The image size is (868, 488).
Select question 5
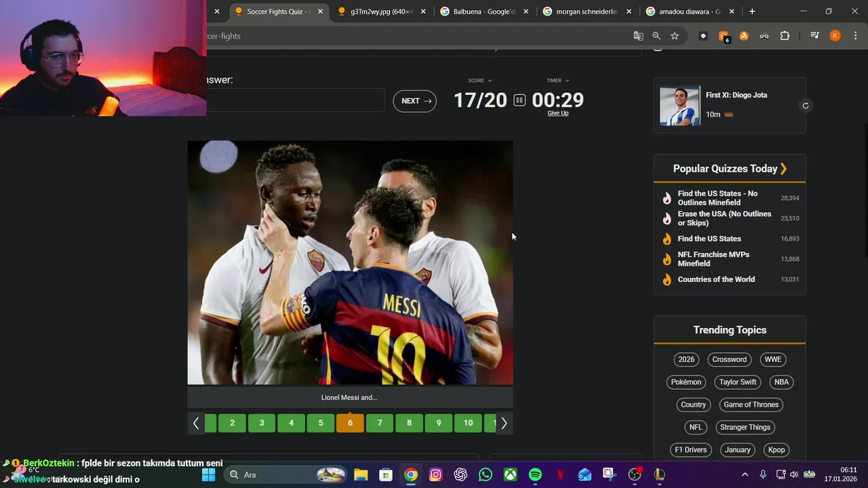pyautogui.click(x=321, y=423)
